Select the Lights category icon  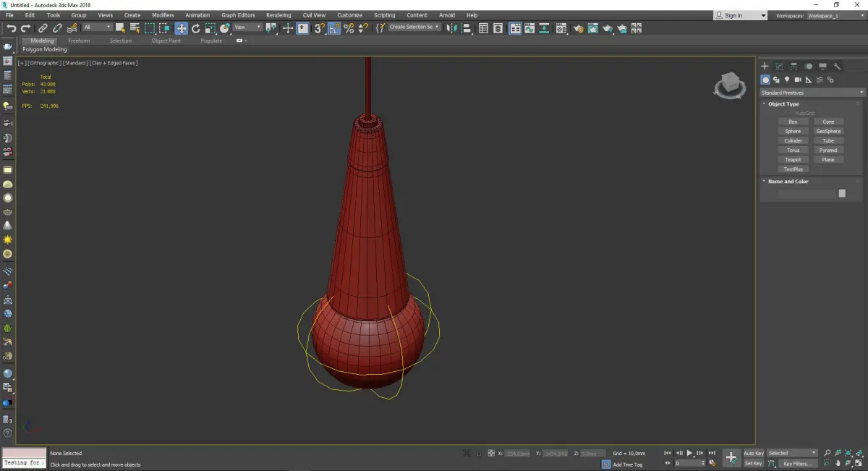pos(787,80)
